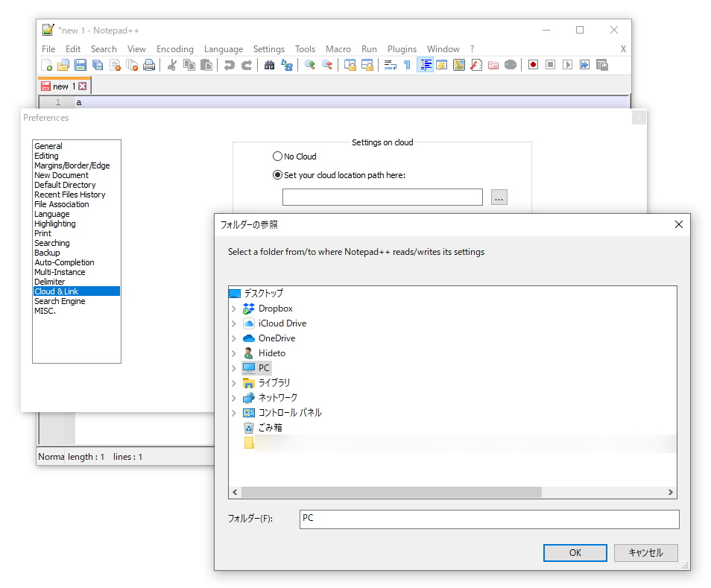Click the scroll left arrow in folder tree
Screen dimensions: 711x588
235,493
